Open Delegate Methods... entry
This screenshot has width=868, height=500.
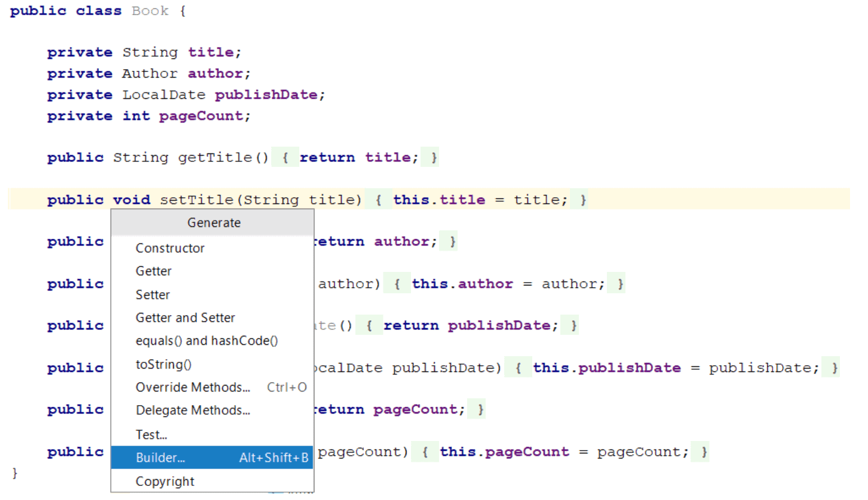[x=212, y=411]
